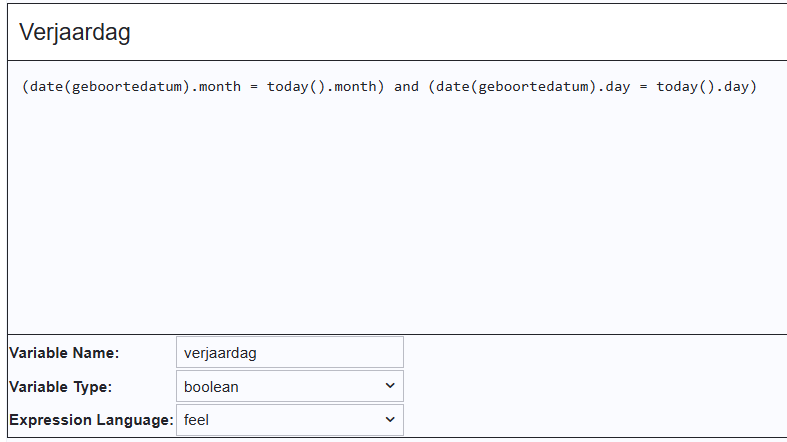Open the Variable Type dropdown
This screenshot has width=787, height=442.
click(x=289, y=386)
